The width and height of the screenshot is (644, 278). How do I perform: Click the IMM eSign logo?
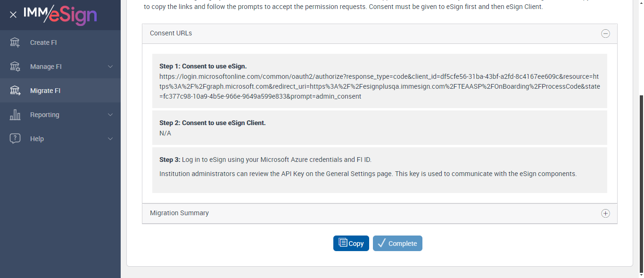tap(60, 15)
